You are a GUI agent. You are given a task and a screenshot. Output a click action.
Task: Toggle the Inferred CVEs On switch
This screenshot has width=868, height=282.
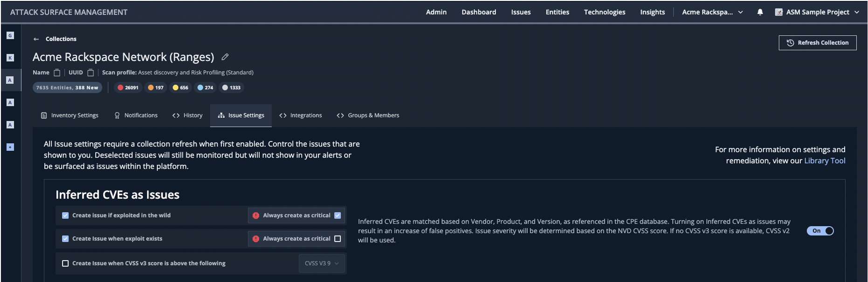(x=820, y=231)
